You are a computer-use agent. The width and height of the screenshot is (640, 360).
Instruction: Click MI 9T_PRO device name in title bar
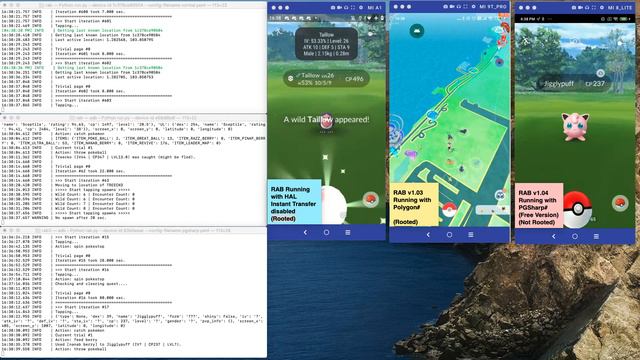[493, 7]
